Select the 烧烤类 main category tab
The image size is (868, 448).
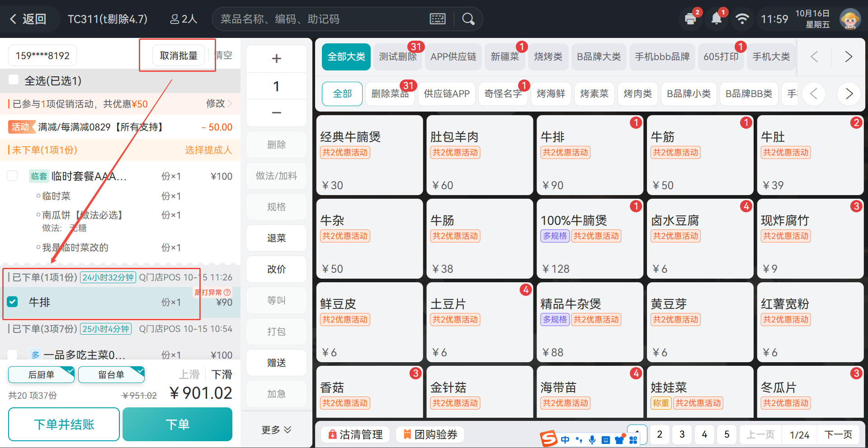tap(548, 56)
